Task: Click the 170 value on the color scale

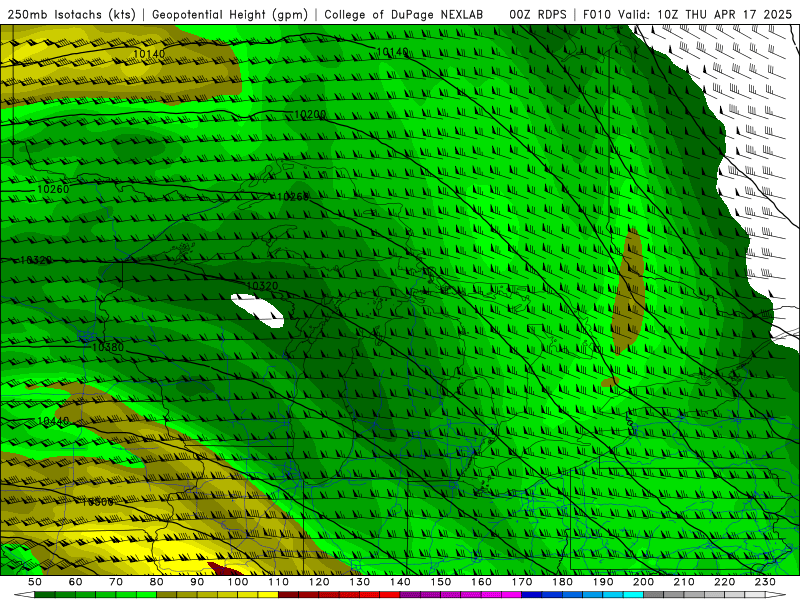Action: [x=522, y=582]
